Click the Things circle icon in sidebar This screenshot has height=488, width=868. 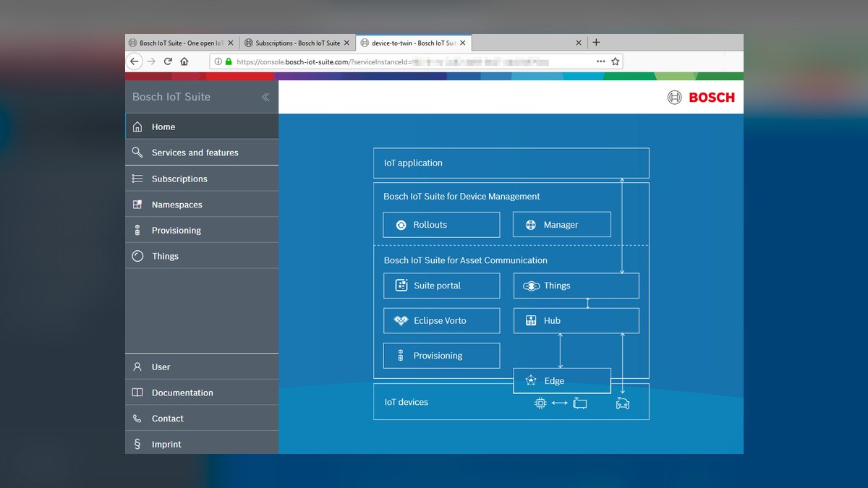(137, 256)
